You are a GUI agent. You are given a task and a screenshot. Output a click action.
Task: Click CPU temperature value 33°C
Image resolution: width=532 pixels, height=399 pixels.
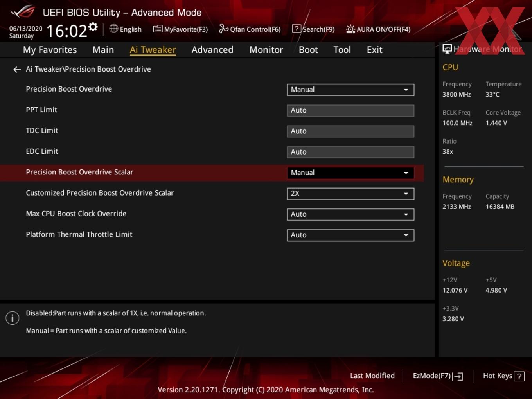(492, 95)
